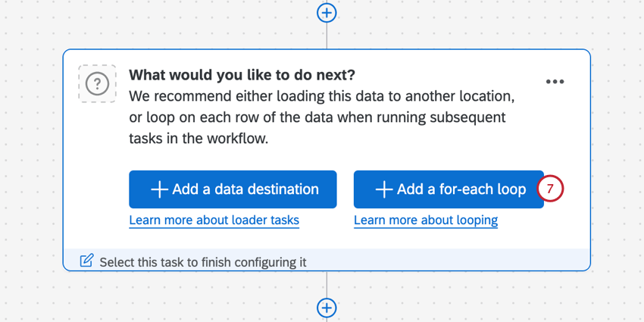The height and width of the screenshot is (322, 644).
Task: Click the Add a for-each loop button
Action: (x=449, y=189)
